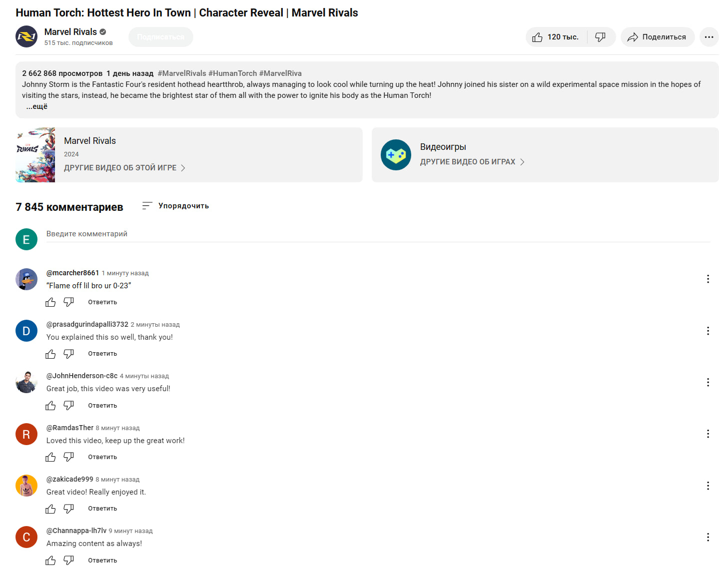
Task: Open options menu for @Channappa-lh7lv comment
Action: 708,537
